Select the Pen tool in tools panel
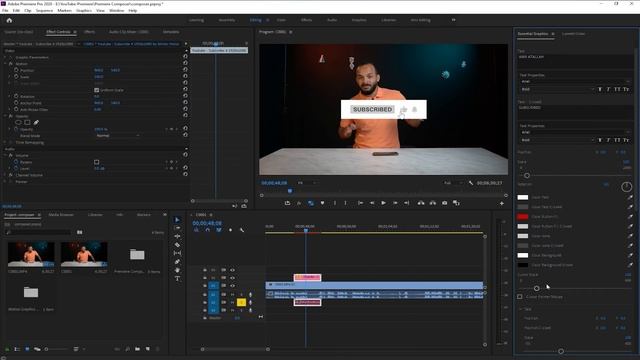The width and height of the screenshot is (640, 360). (177, 262)
